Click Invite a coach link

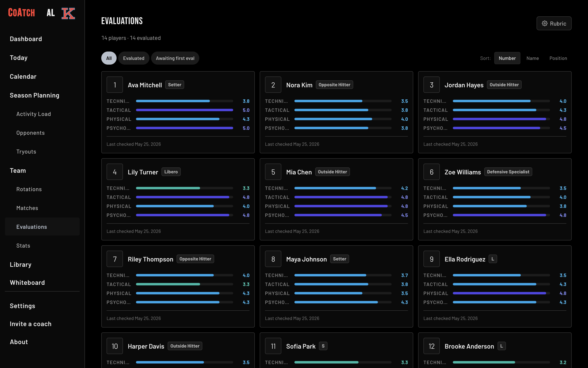42,324
